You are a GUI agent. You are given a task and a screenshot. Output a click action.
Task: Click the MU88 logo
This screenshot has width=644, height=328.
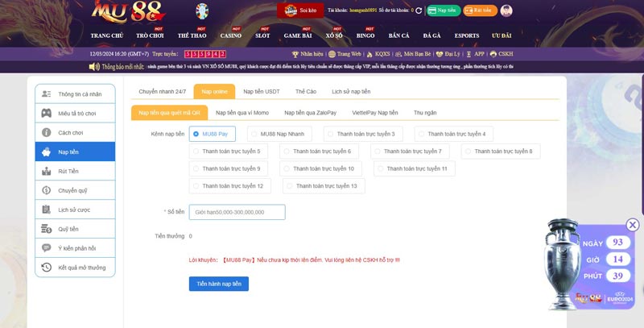[x=128, y=11]
